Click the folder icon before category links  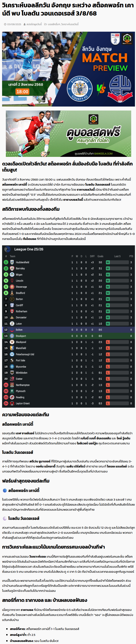(46, 24)
